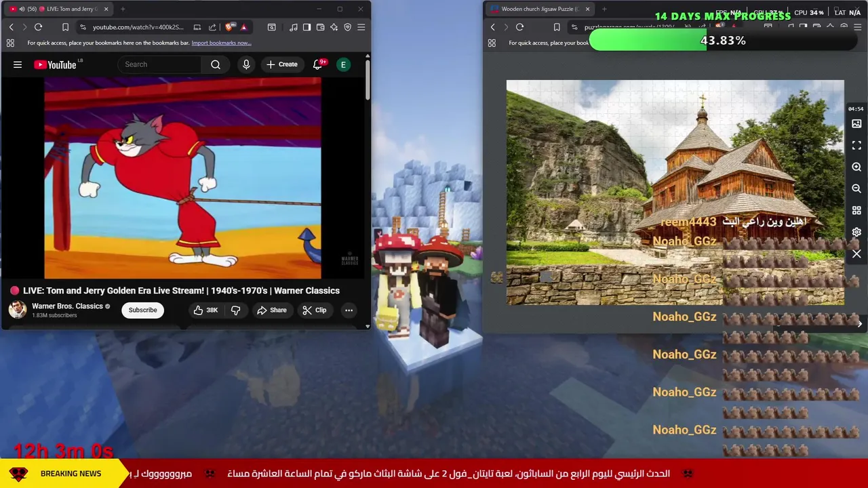The image size is (868, 488).
Task: Dislike the Tom and Jerry stream
Action: tap(235, 310)
